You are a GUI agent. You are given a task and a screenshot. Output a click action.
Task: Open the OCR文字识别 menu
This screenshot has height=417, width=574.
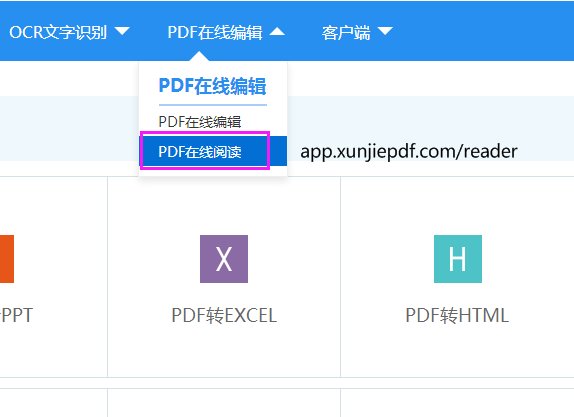58,32
